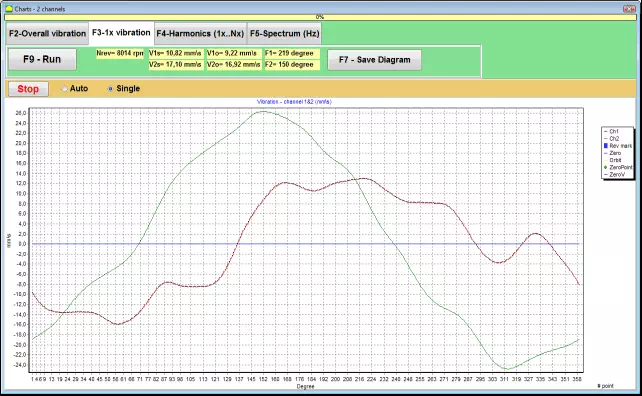Viewport: 642px width, 396px height.
Task: Click the Rev mark legend entry
Action: tap(618, 146)
